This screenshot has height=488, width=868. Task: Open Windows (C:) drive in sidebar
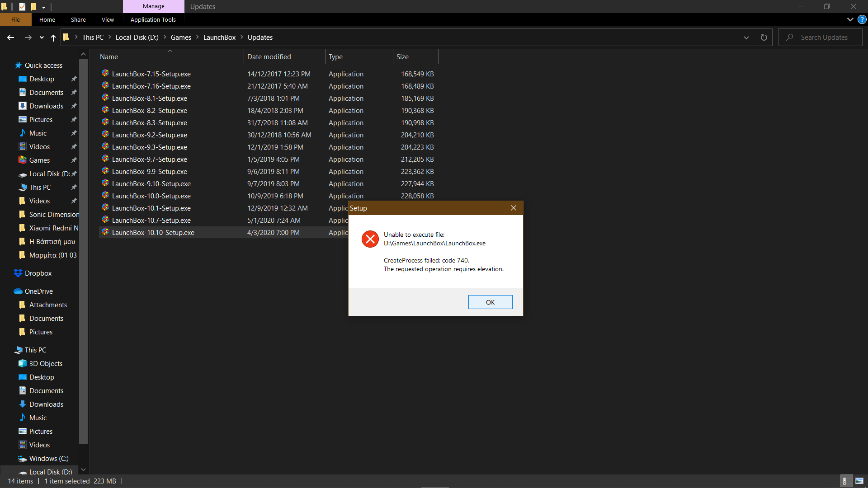point(49,459)
